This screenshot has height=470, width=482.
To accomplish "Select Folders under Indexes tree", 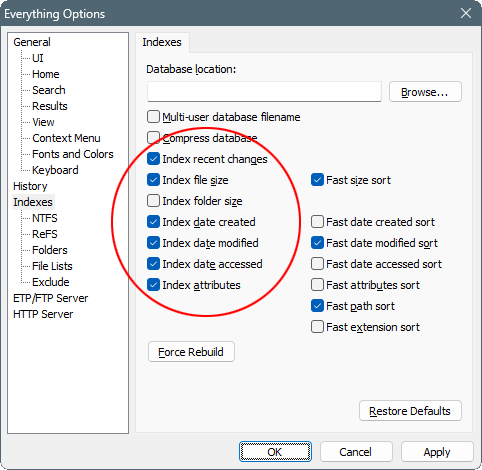I will pos(50,250).
